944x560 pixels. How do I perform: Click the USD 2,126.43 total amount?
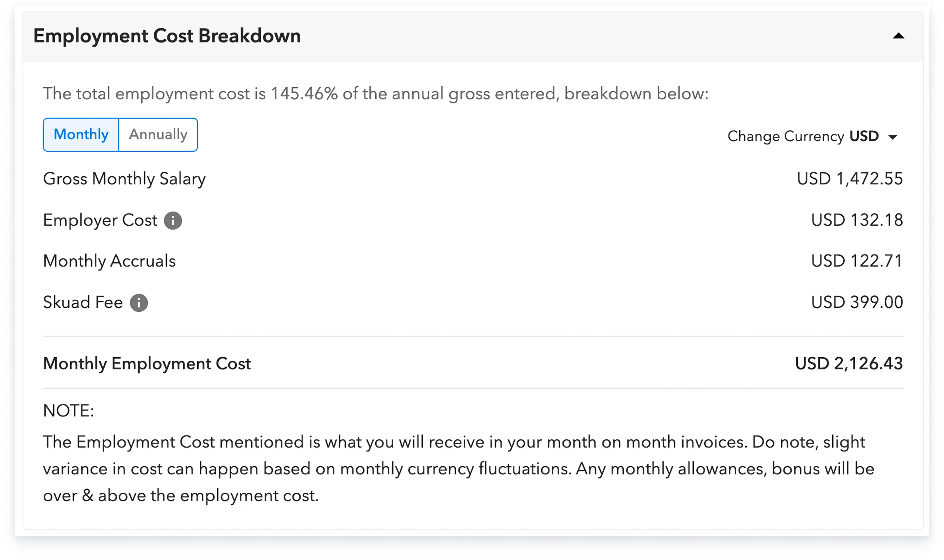[x=849, y=364]
